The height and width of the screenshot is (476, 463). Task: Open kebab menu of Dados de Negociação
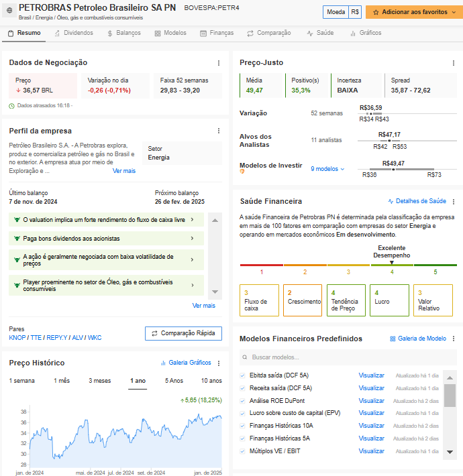pyautogui.click(x=219, y=63)
